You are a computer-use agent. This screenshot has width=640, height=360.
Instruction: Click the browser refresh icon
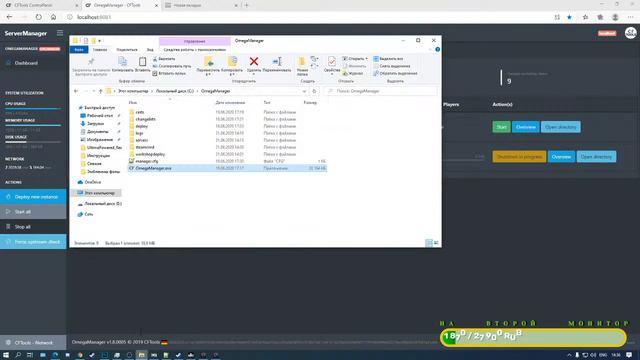point(38,17)
